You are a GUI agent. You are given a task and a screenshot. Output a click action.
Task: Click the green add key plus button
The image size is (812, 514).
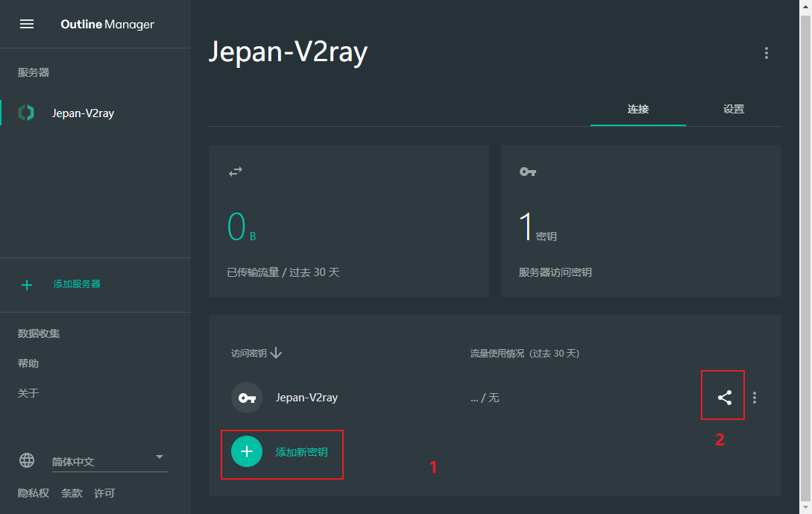tap(247, 452)
